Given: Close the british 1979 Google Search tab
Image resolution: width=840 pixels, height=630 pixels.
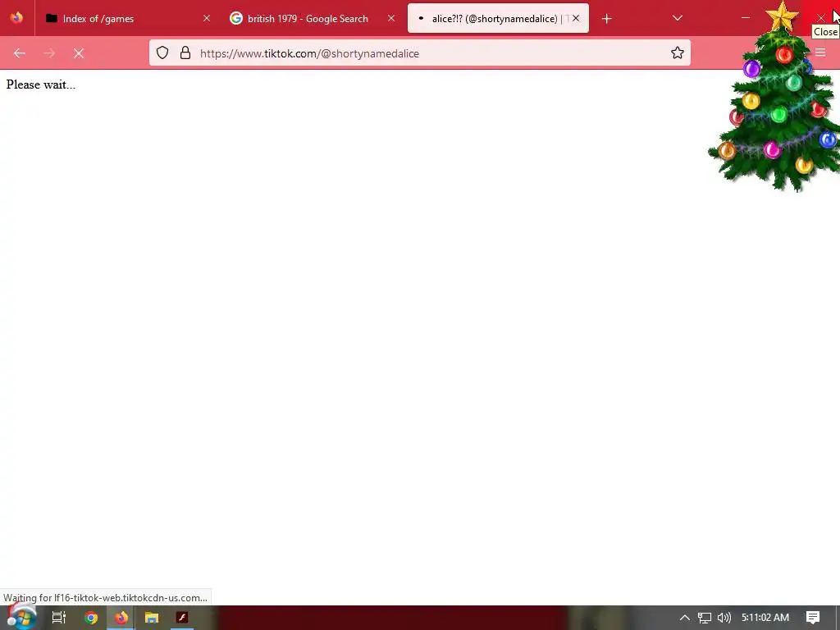Looking at the screenshot, I should pos(391,18).
